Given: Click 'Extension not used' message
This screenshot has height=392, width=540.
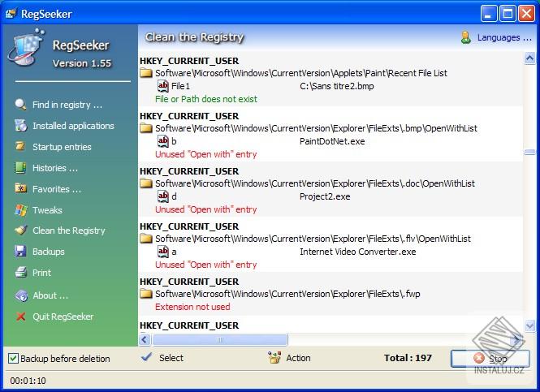Looking at the screenshot, I should click(192, 307).
